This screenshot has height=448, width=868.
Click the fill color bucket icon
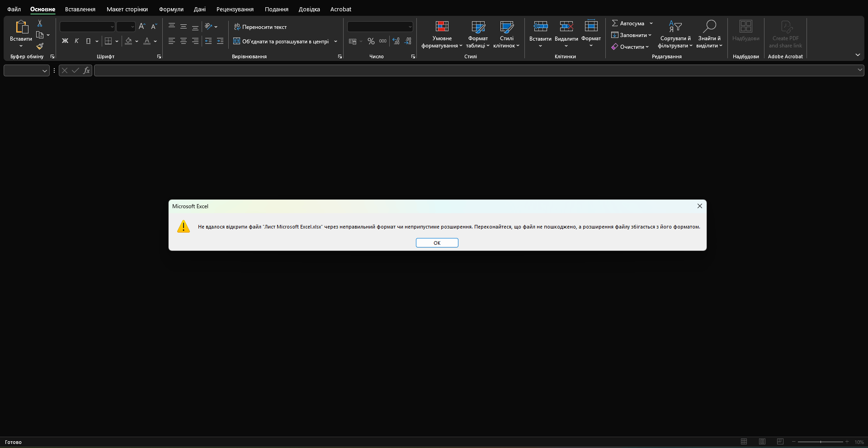click(128, 41)
